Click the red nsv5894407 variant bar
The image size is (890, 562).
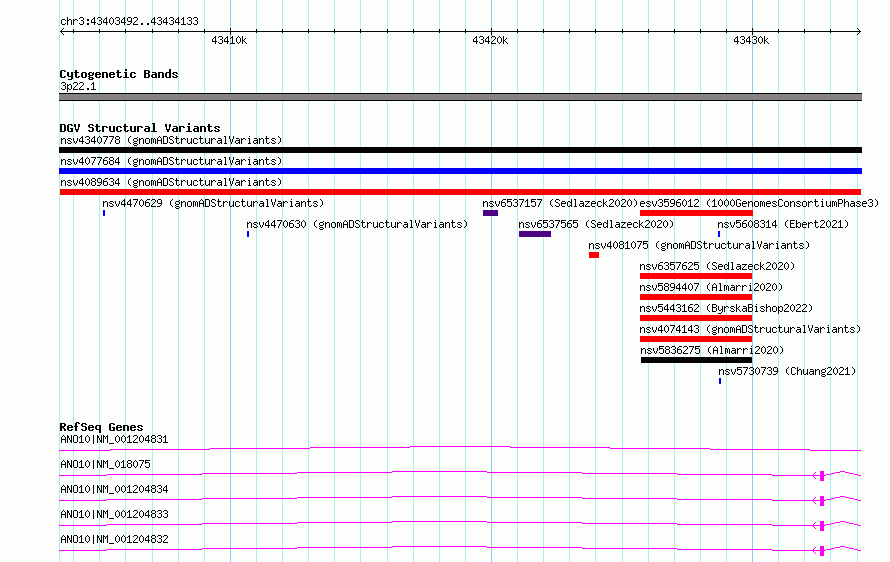coord(696,297)
